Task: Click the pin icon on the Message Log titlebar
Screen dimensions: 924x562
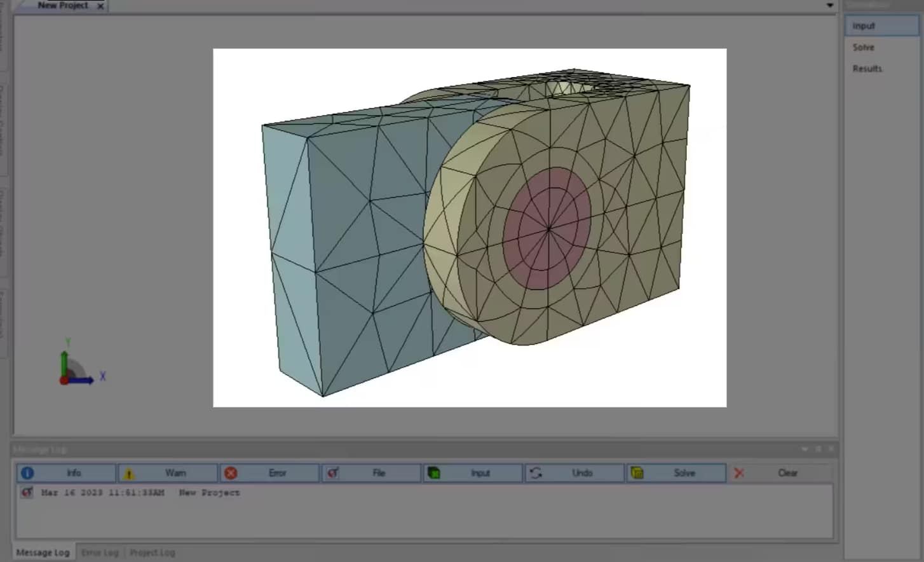Action: pos(819,449)
